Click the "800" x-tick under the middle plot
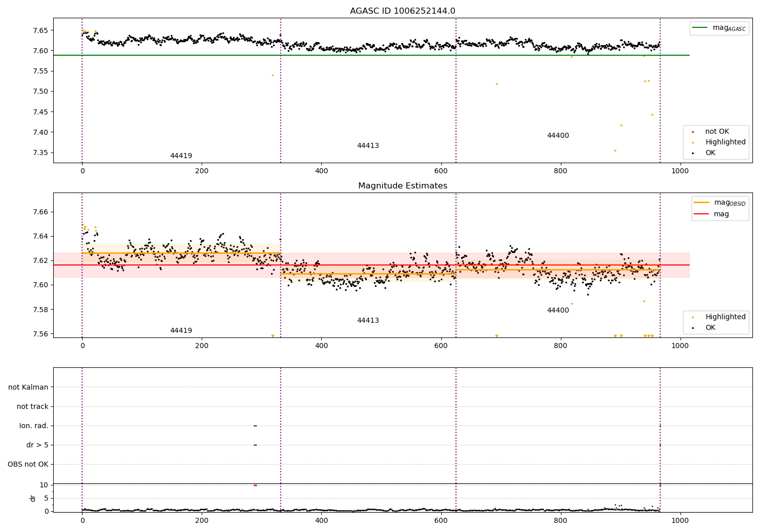760x532 pixels. (x=560, y=346)
